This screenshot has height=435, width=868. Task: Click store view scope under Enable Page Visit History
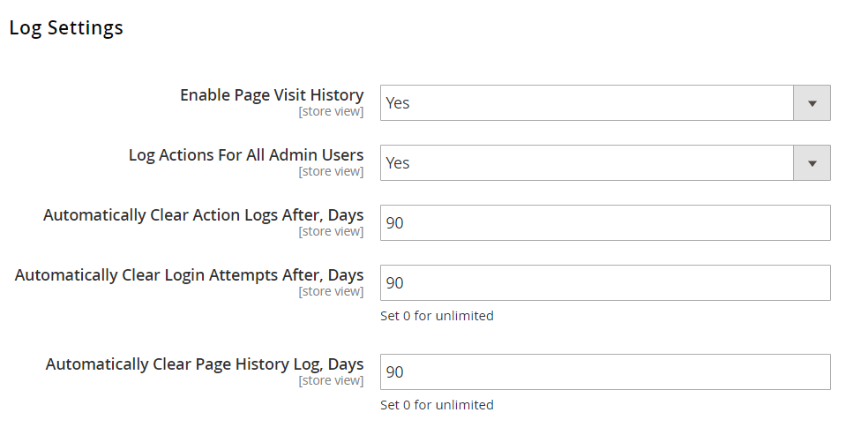pyautogui.click(x=331, y=112)
